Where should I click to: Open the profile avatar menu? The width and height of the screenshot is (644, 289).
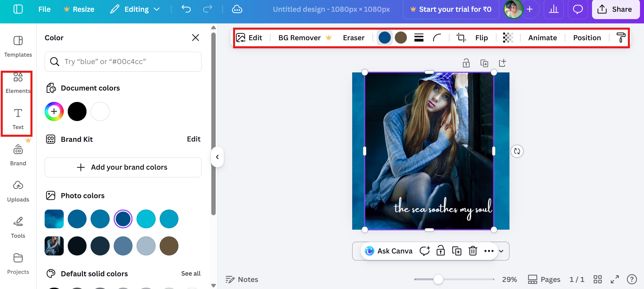pos(513,9)
